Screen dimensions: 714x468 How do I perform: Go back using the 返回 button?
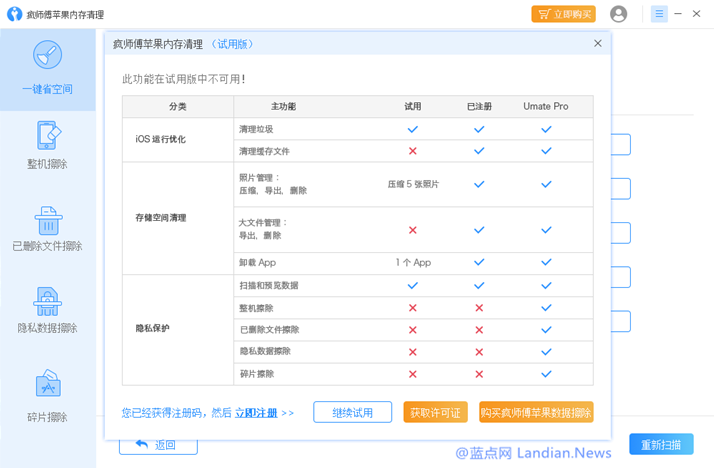coord(156,444)
